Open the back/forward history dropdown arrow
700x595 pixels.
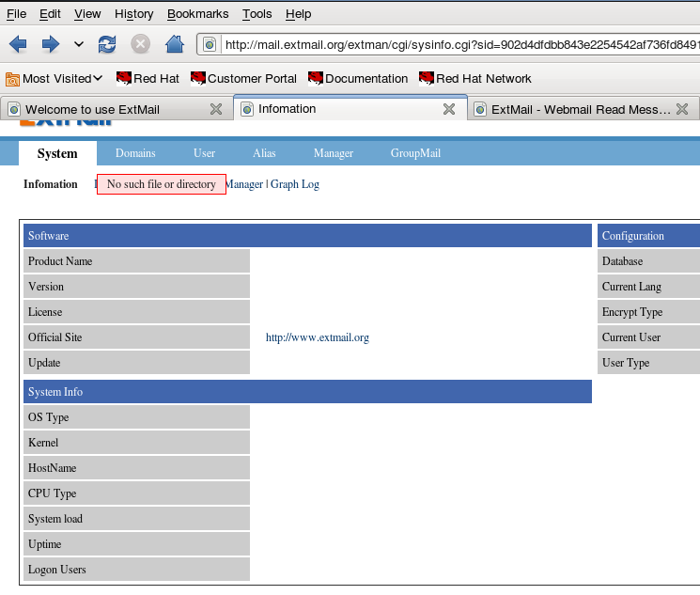[x=79, y=44]
